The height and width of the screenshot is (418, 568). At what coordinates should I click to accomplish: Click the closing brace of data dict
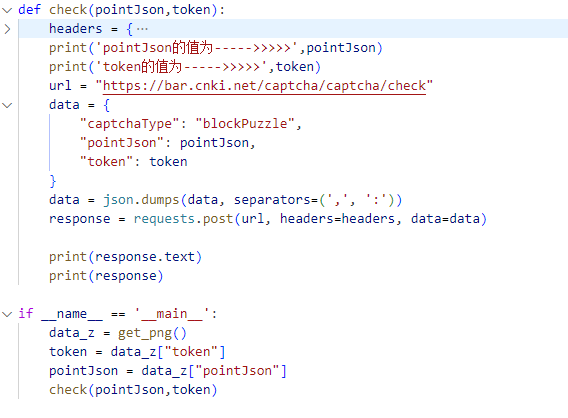coord(53,181)
